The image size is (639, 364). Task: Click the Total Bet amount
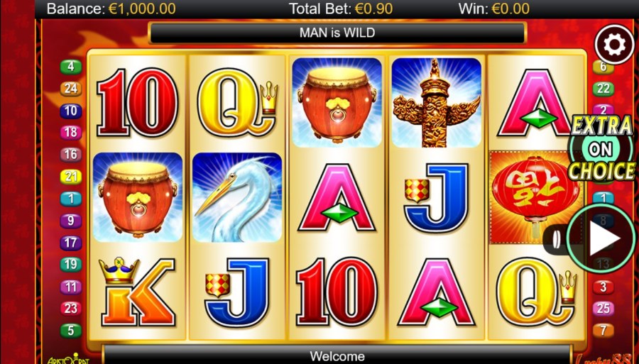(x=373, y=9)
